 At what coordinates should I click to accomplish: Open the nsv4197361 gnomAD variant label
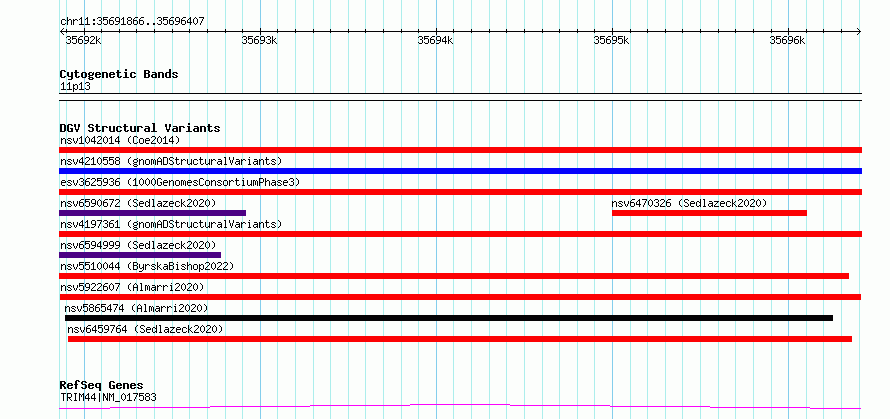(171, 224)
